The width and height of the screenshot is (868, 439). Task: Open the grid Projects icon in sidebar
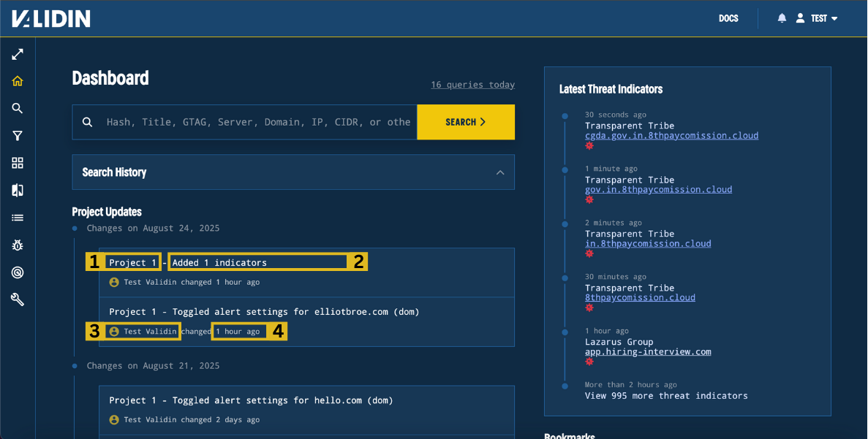(18, 163)
